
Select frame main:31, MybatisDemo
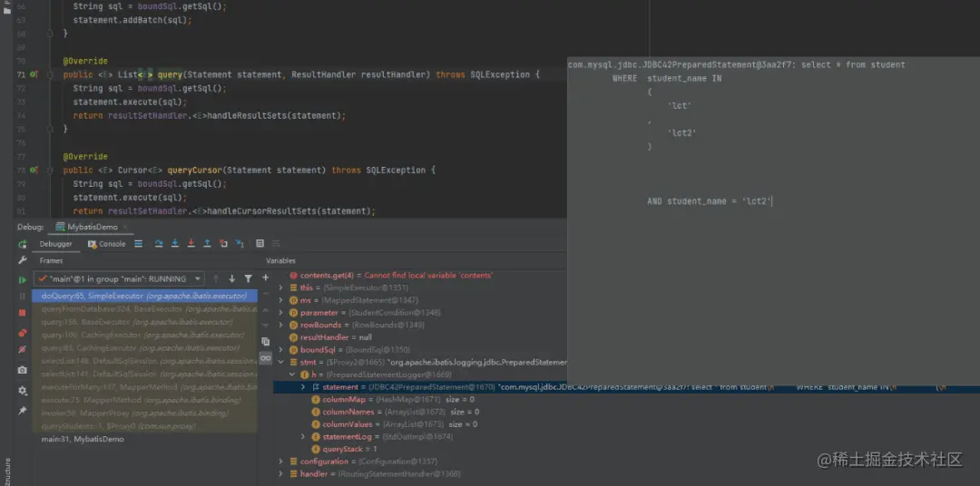point(144,439)
